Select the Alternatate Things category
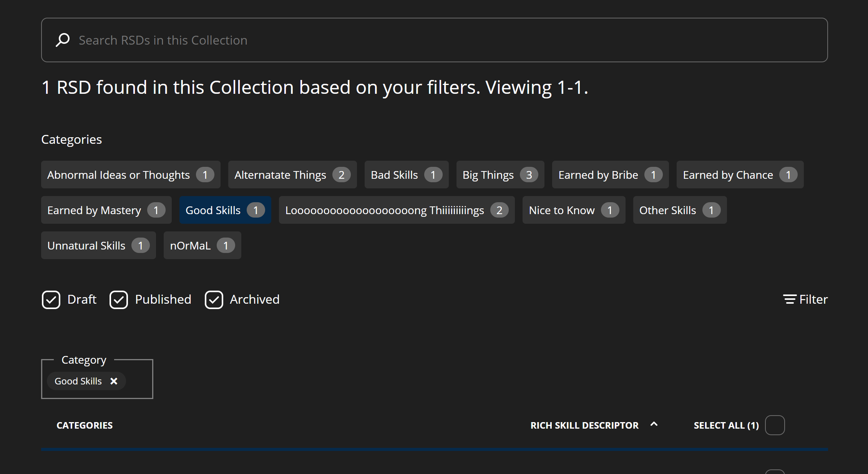Screen dimensions: 868x474 pyautogui.click(x=292, y=175)
